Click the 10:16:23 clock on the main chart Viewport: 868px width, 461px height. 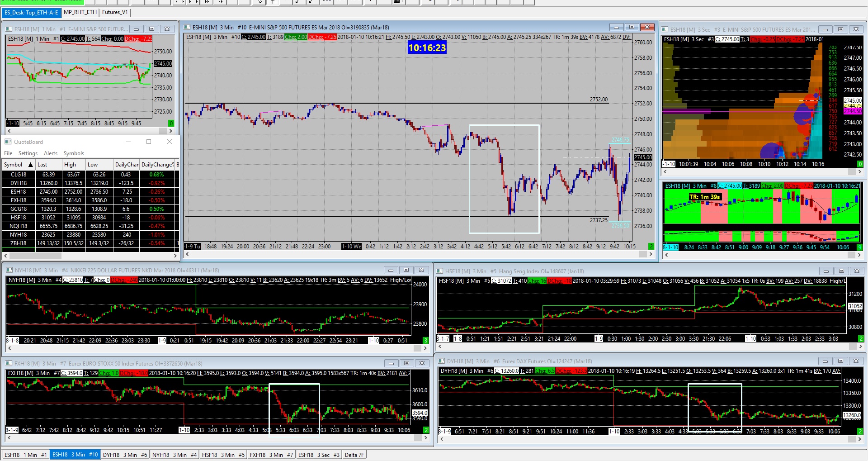pyautogui.click(x=427, y=48)
